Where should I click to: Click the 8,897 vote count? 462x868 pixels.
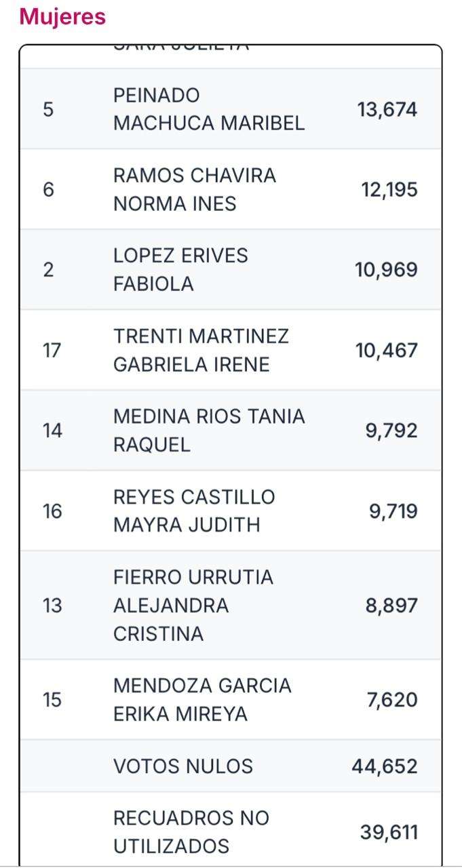[x=391, y=606]
